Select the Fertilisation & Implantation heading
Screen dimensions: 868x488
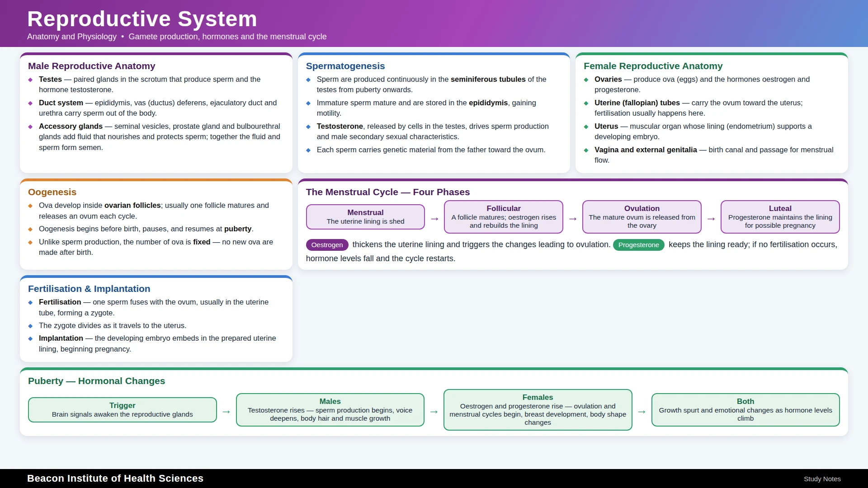tap(89, 289)
